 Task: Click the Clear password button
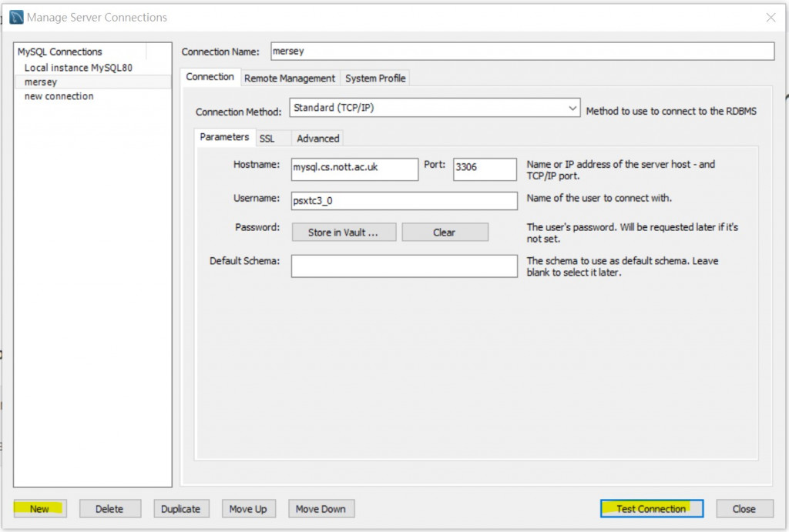[445, 233]
